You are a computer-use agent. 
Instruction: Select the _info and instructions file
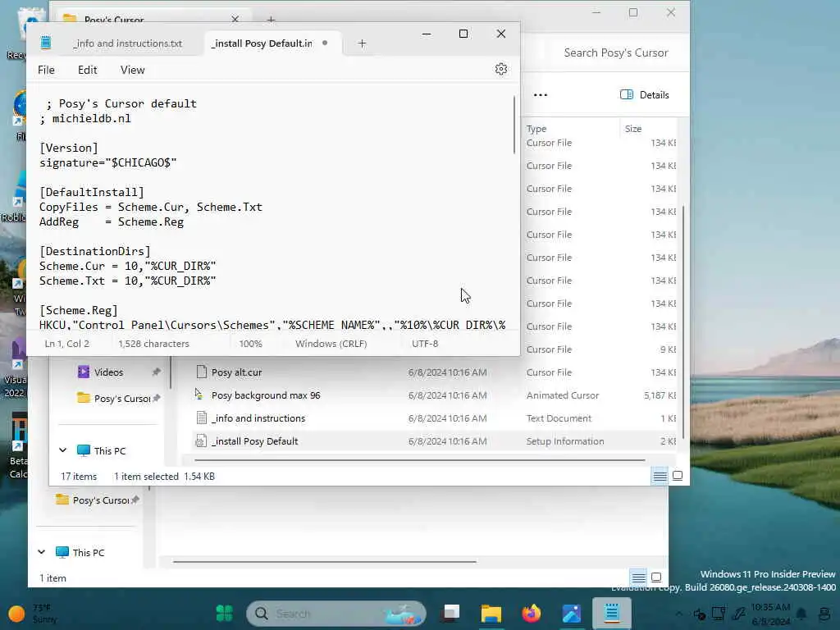coord(258,418)
